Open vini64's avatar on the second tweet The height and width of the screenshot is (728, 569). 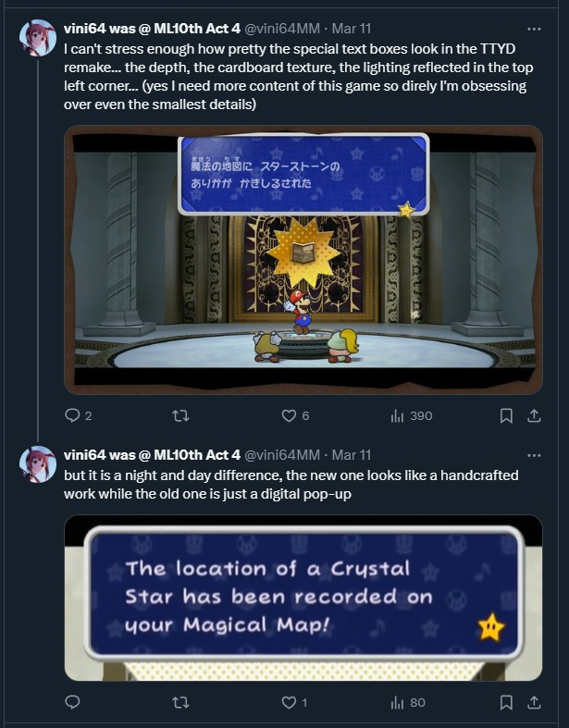[x=38, y=463]
